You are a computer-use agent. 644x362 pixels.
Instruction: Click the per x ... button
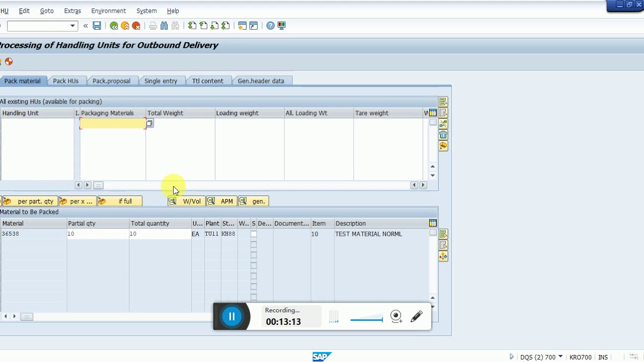77,201
